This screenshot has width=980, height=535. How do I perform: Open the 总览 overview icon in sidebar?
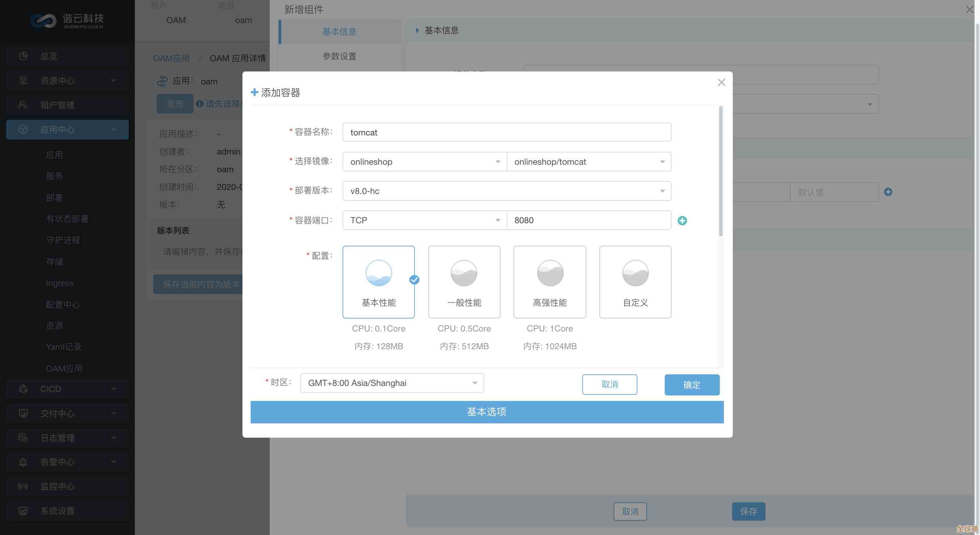(x=23, y=56)
